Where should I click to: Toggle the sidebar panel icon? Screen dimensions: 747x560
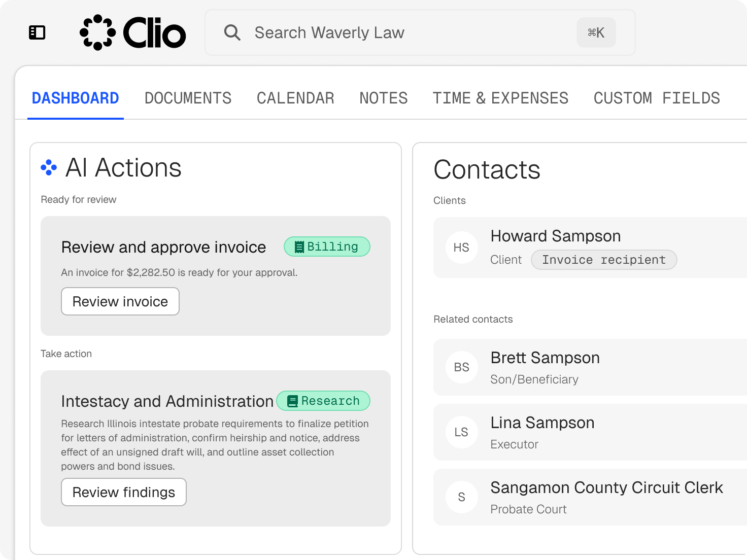coord(37,32)
